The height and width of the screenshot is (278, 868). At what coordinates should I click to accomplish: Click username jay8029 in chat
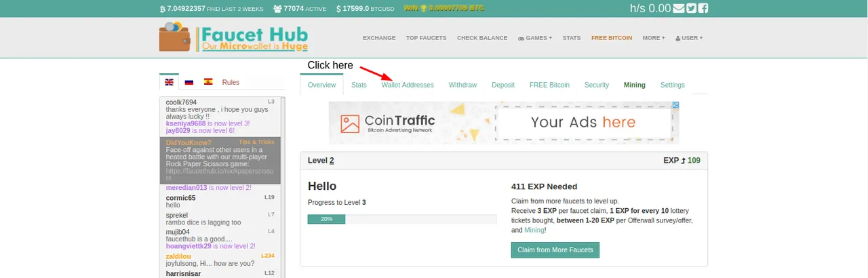coord(178,130)
